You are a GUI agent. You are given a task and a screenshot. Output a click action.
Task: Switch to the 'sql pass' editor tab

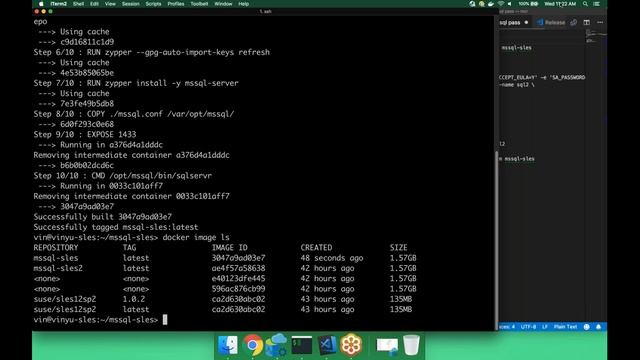click(510, 22)
